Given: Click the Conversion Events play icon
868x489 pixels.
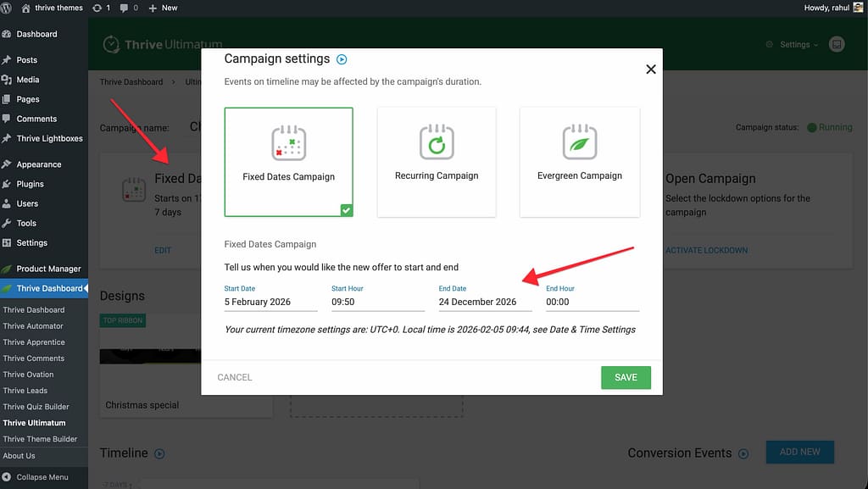Looking at the screenshot, I should 743,453.
